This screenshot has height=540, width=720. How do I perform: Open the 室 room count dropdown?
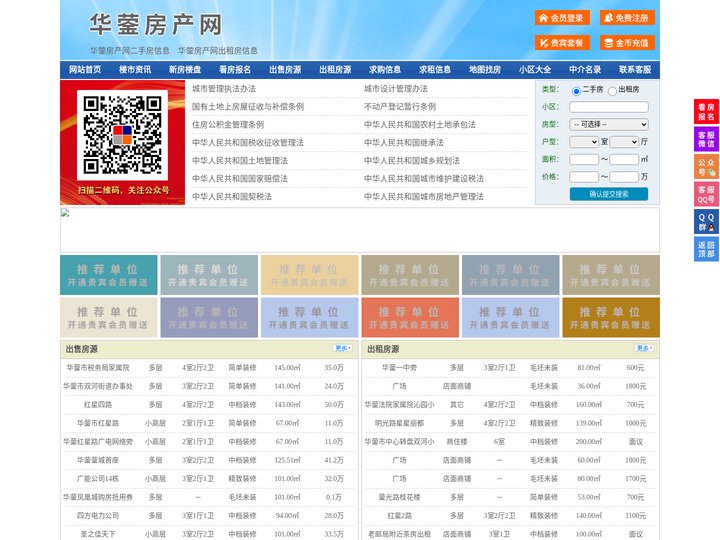tap(584, 142)
